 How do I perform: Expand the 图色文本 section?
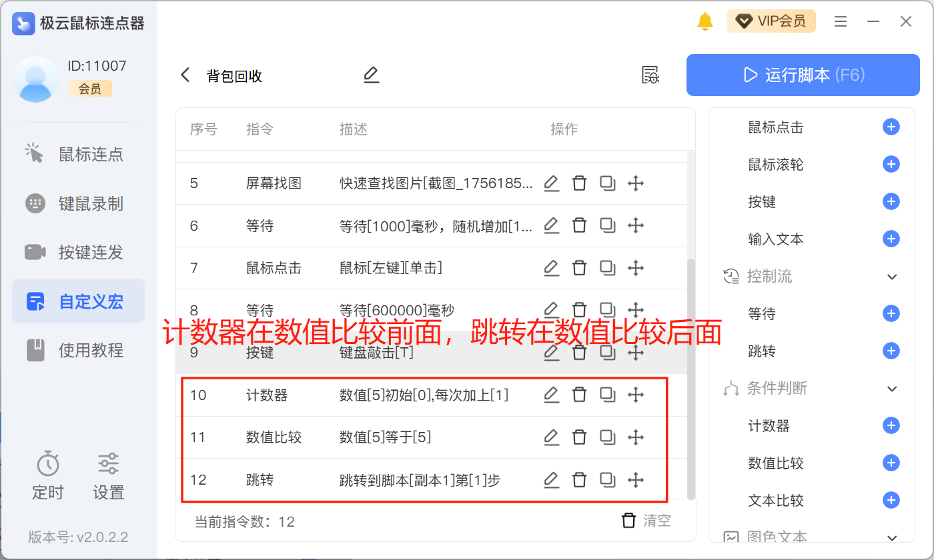(x=892, y=537)
